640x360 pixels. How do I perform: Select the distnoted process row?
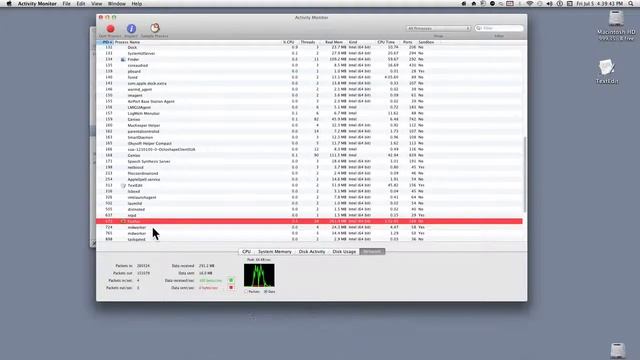(x=309, y=209)
